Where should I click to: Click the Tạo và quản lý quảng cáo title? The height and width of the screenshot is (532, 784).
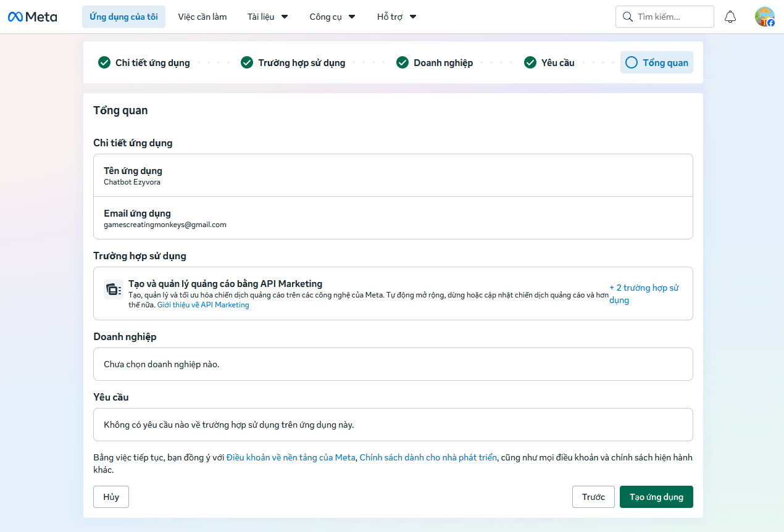coord(225,284)
